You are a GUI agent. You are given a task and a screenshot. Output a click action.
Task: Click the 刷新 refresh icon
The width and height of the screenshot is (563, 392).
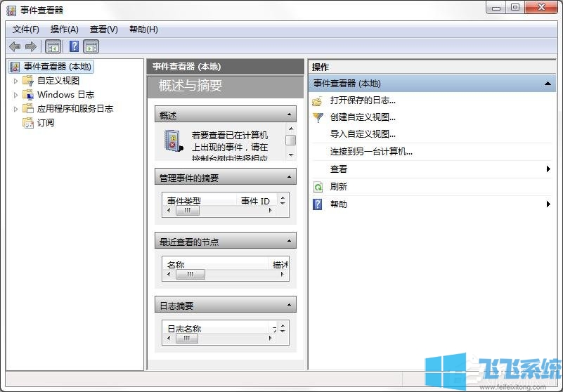point(318,187)
